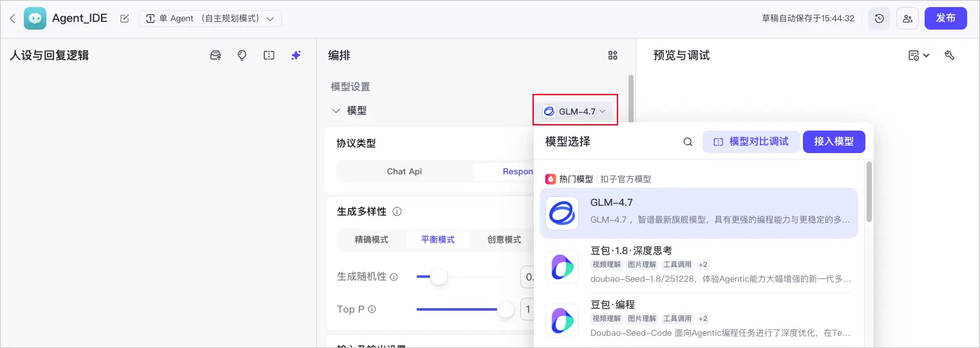Screen dimensions: 980x348
Task: Open the wrench tool icon in 预览与调试
Action: click(949, 55)
